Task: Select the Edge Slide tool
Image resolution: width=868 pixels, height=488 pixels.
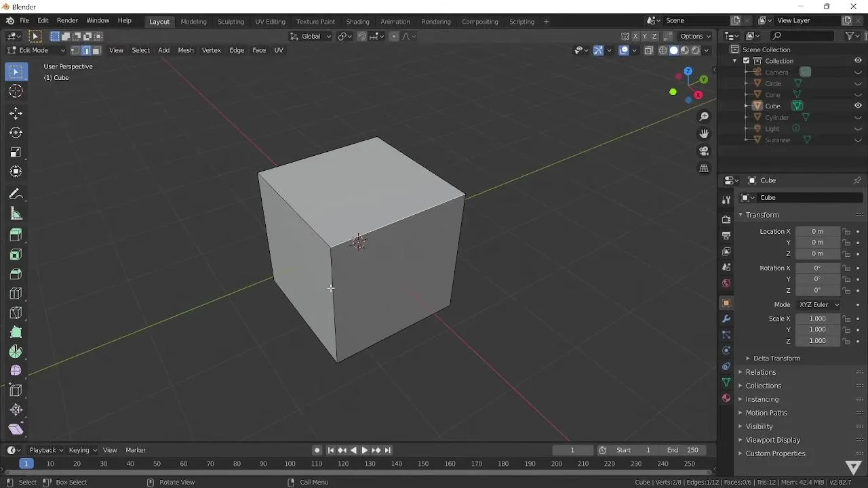Action: click(16, 390)
